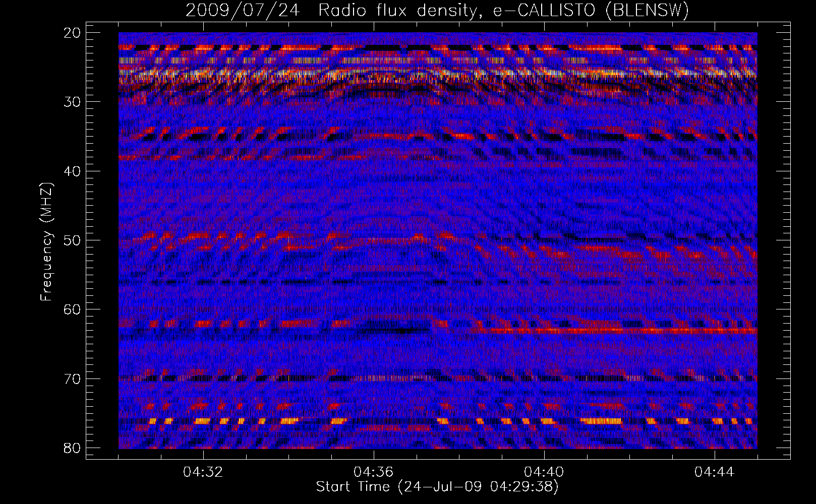Image resolution: width=816 pixels, height=504 pixels.
Task: Click the 60 frequency tick label
Action: tap(73, 309)
